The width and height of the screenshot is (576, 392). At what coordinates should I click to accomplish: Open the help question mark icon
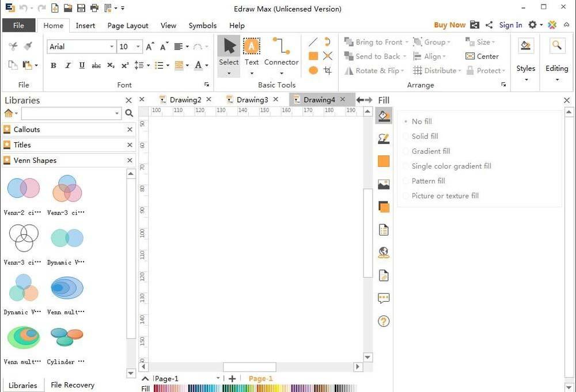[x=384, y=321]
